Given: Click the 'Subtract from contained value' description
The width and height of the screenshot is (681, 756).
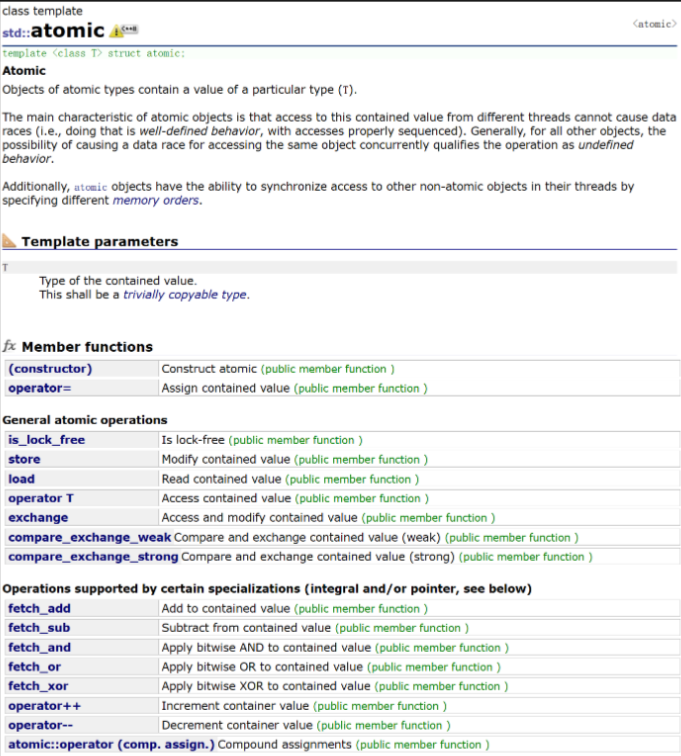Looking at the screenshot, I should (x=246, y=628).
